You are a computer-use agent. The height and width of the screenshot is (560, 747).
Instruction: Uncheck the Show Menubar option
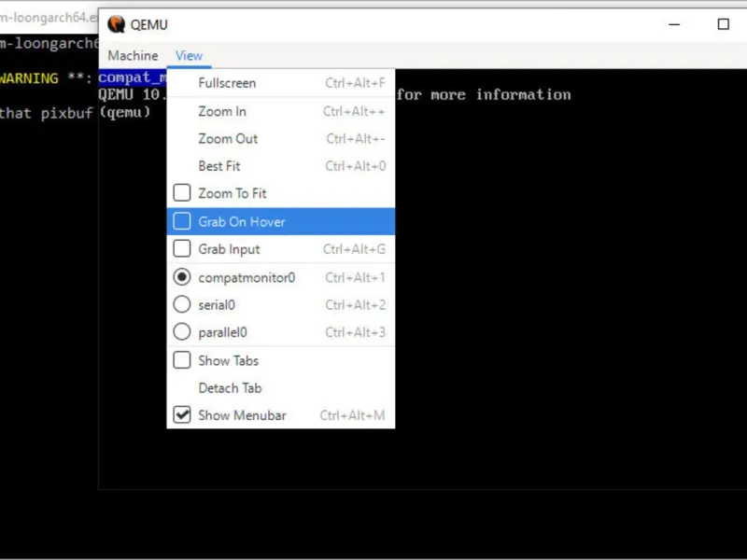pyautogui.click(x=181, y=415)
